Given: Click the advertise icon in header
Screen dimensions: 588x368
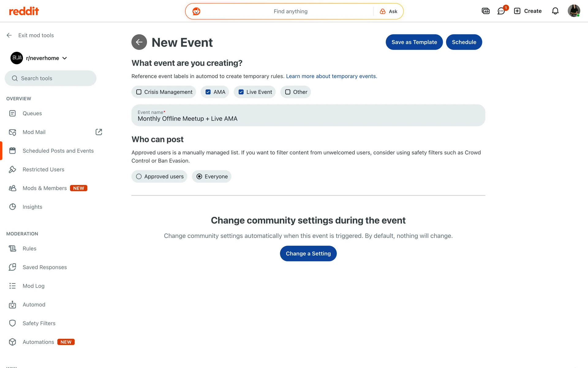Looking at the screenshot, I should 485,11.
